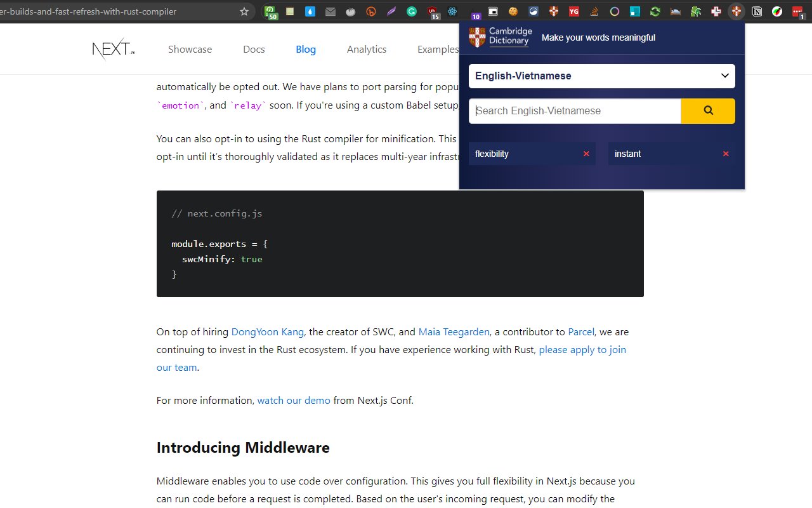Open the Grammarly extension

coord(412,11)
